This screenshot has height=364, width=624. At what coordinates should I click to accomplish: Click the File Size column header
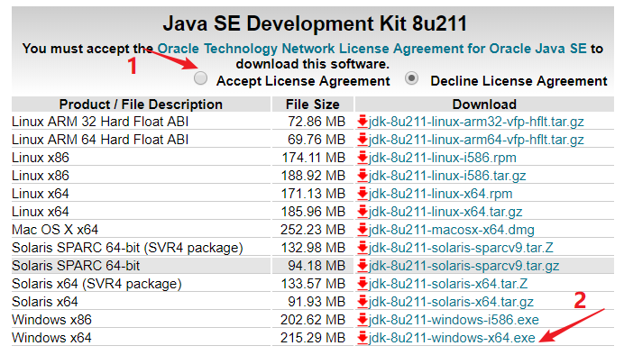pos(313,105)
